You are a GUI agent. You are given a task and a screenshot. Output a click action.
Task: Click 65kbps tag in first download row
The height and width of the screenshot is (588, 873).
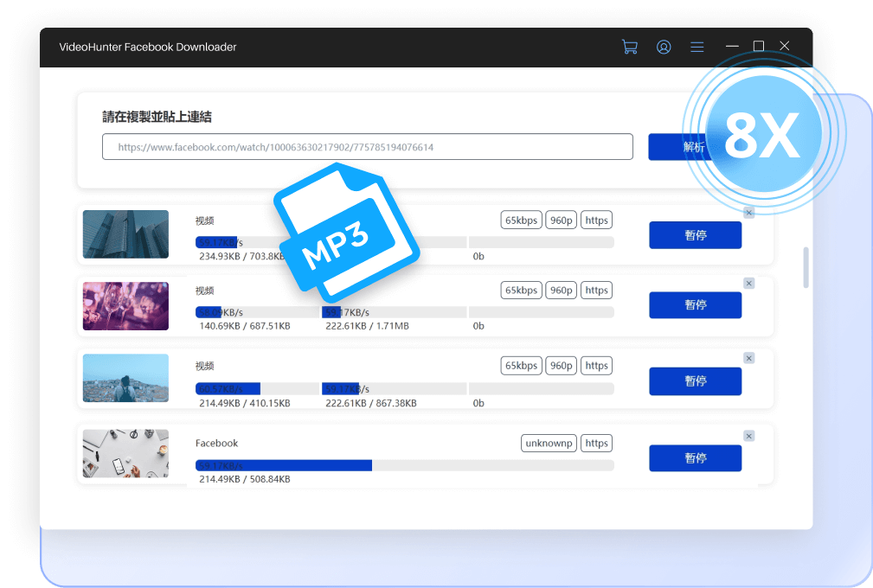521,220
